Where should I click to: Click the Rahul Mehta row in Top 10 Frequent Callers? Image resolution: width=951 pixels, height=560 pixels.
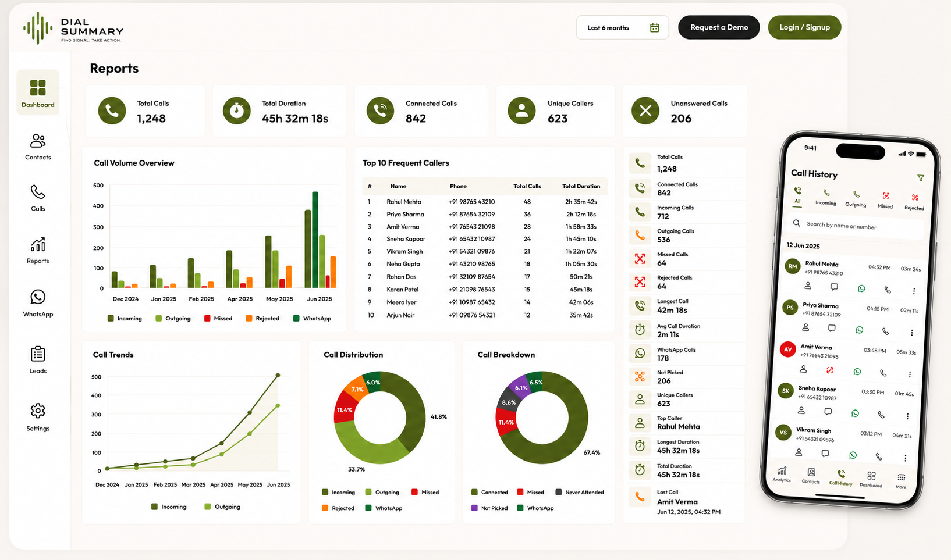coord(485,202)
